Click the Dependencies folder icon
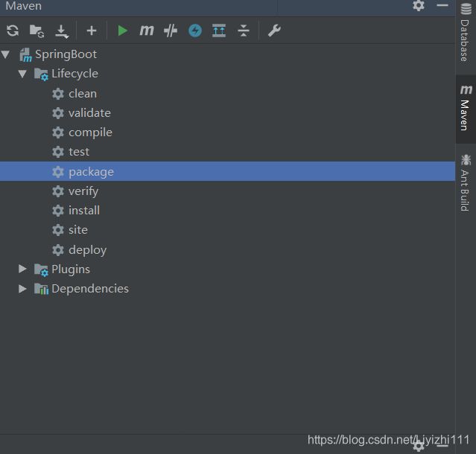Screen dimensions: 476x454 click(x=41, y=289)
